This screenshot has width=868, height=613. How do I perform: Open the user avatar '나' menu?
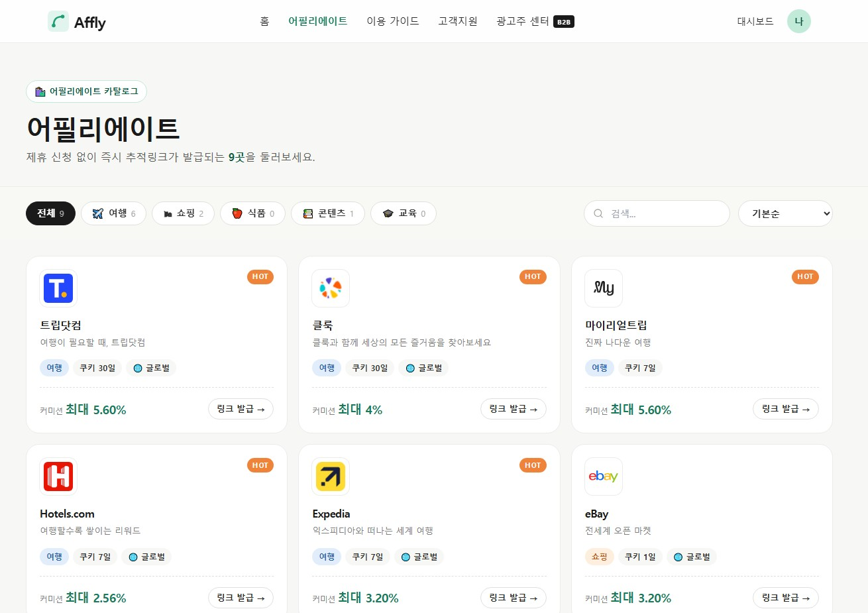coord(798,21)
